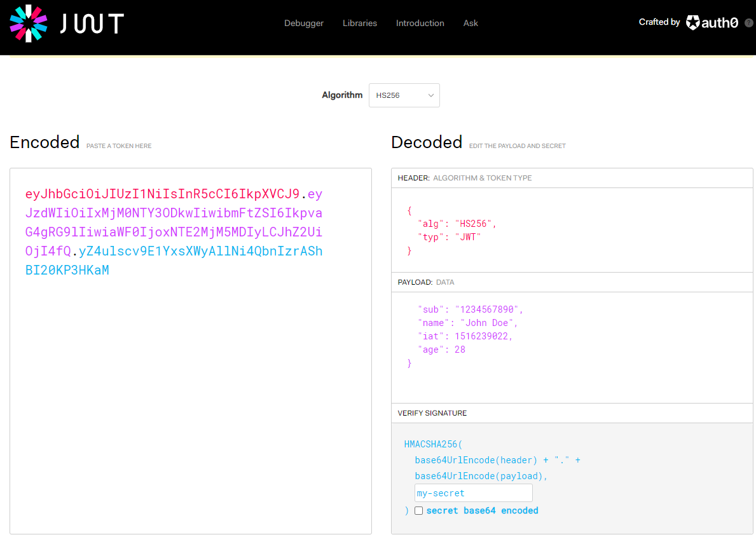756x537 pixels.
Task: Click the base64UrlEncode(payload) line
Action: click(481, 476)
